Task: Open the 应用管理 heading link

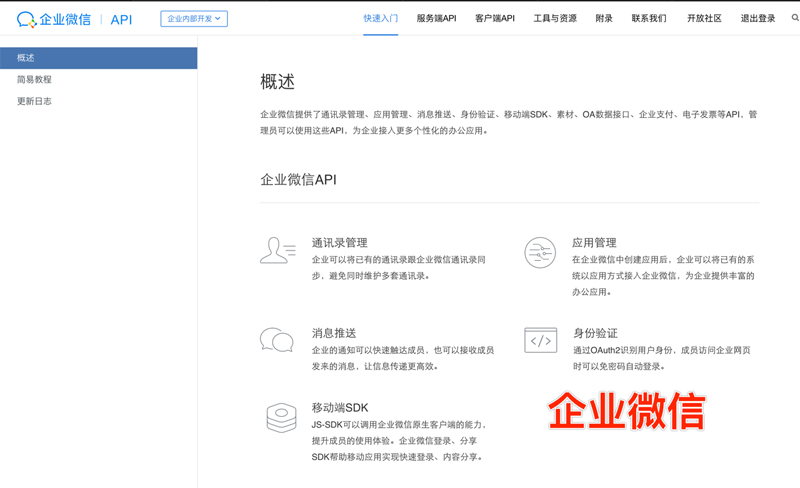Action: click(x=594, y=243)
